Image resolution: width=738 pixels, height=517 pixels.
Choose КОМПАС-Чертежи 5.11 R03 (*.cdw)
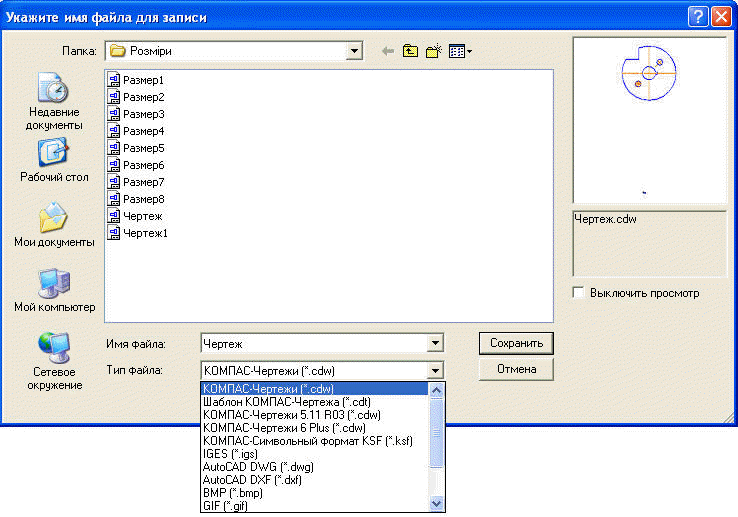pos(315,415)
